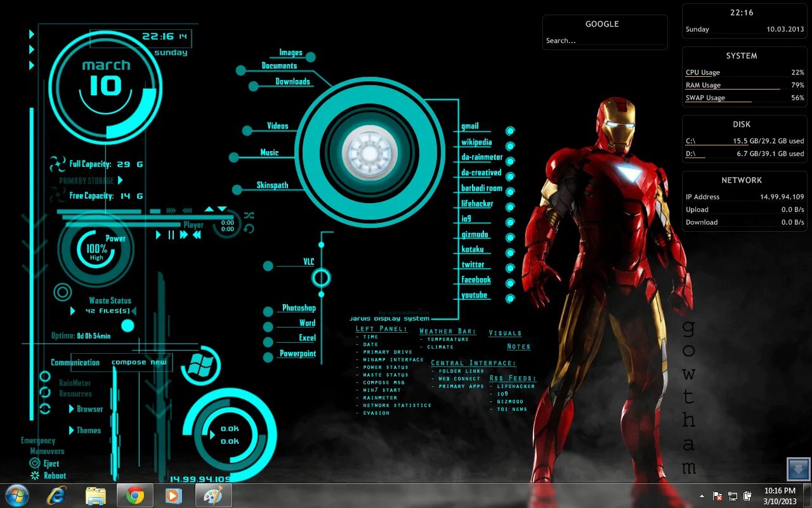
Task: Click the fan icon beside Full Capacity
Action: (x=58, y=164)
